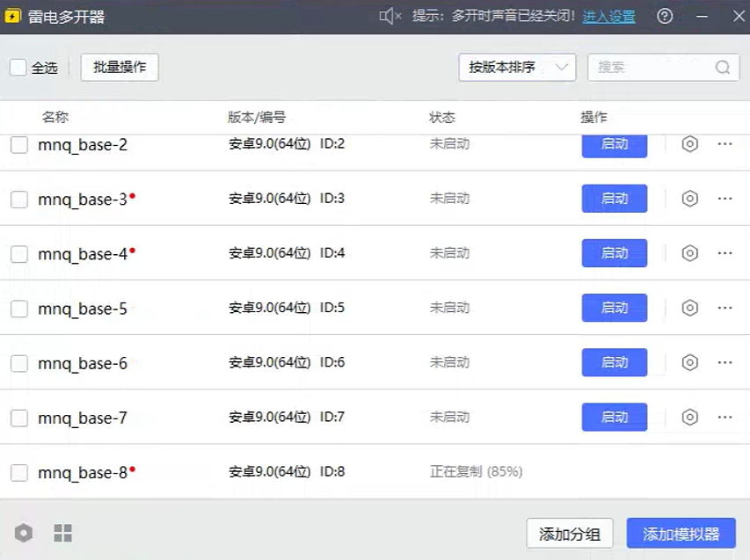This screenshot has height=560, width=750.
Task: Check the mnq_base-2 checkbox
Action: (19, 144)
